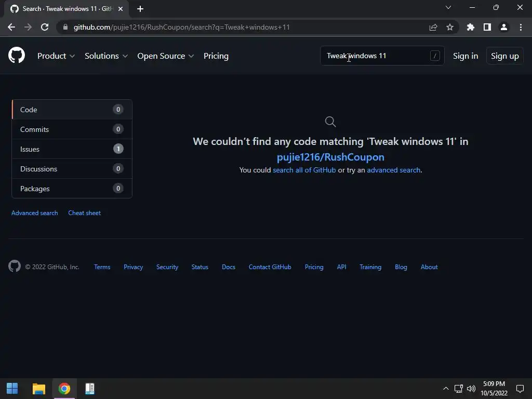The width and height of the screenshot is (532, 399).
Task: Open a new tab with plus button
Action: tap(140, 9)
